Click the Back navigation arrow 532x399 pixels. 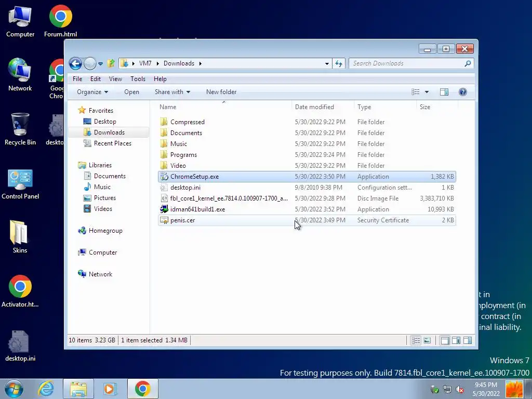(x=75, y=63)
